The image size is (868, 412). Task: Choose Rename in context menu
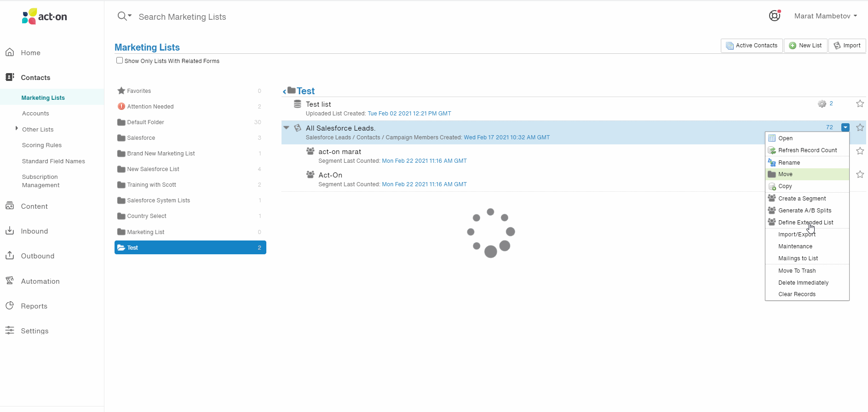click(x=807, y=163)
